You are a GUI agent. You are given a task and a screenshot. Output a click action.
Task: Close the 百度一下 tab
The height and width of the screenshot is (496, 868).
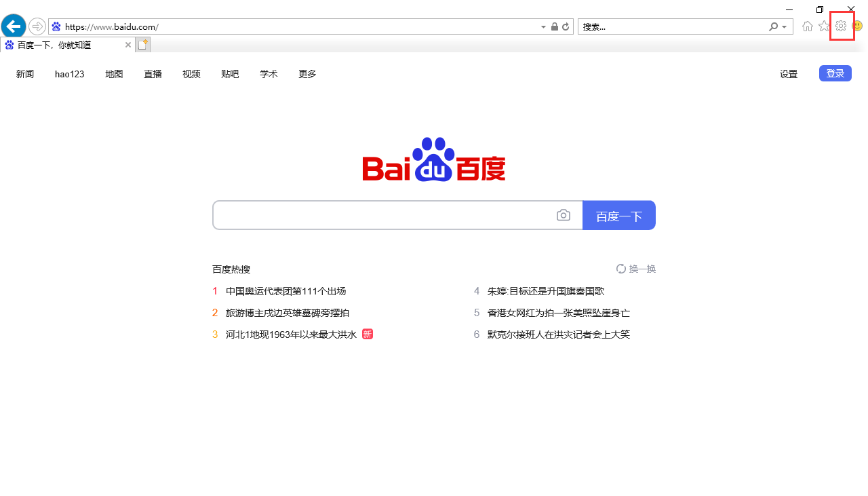tap(128, 45)
